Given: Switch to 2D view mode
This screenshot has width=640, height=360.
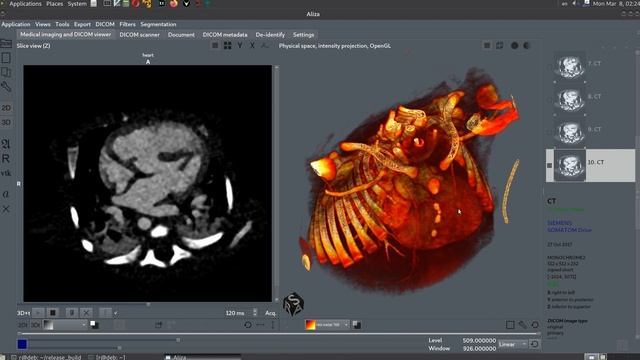Looking at the screenshot, I should [x=6, y=108].
